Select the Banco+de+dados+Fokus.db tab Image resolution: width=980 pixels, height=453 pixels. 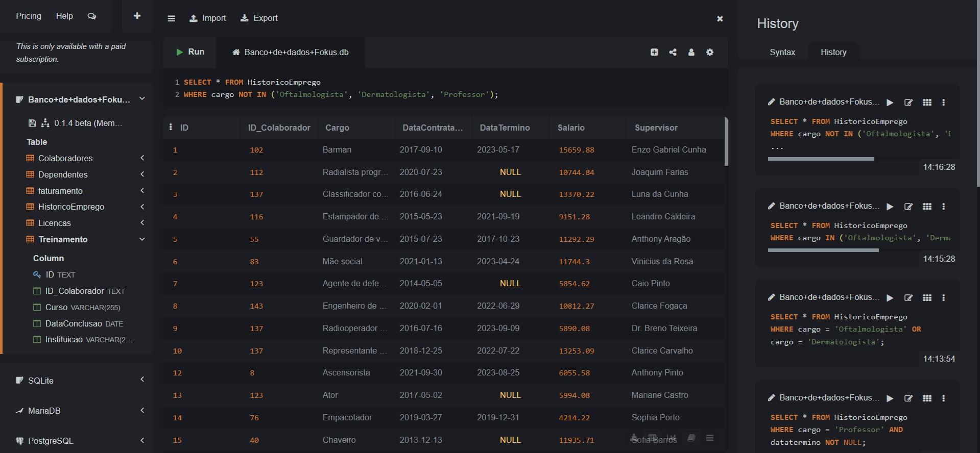[291, 52]
